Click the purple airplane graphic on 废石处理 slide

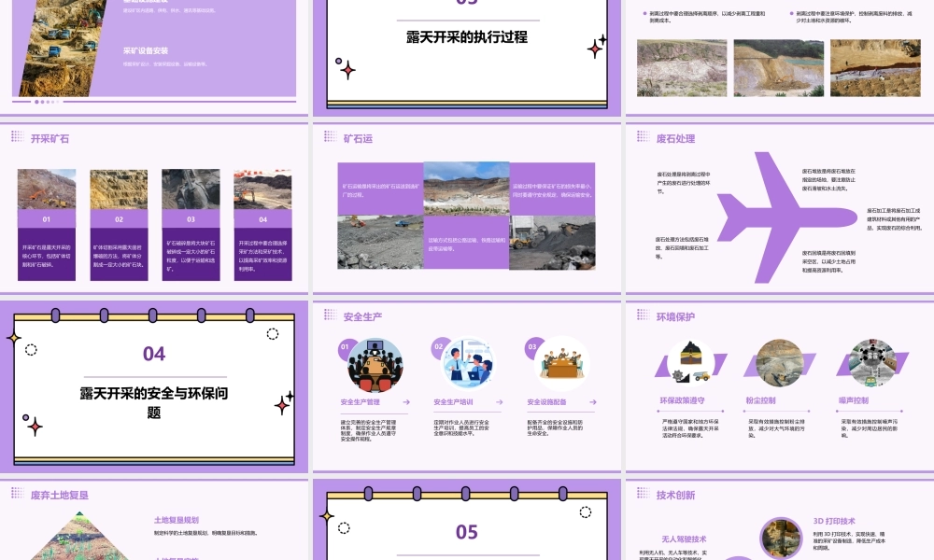coord(785,217)
